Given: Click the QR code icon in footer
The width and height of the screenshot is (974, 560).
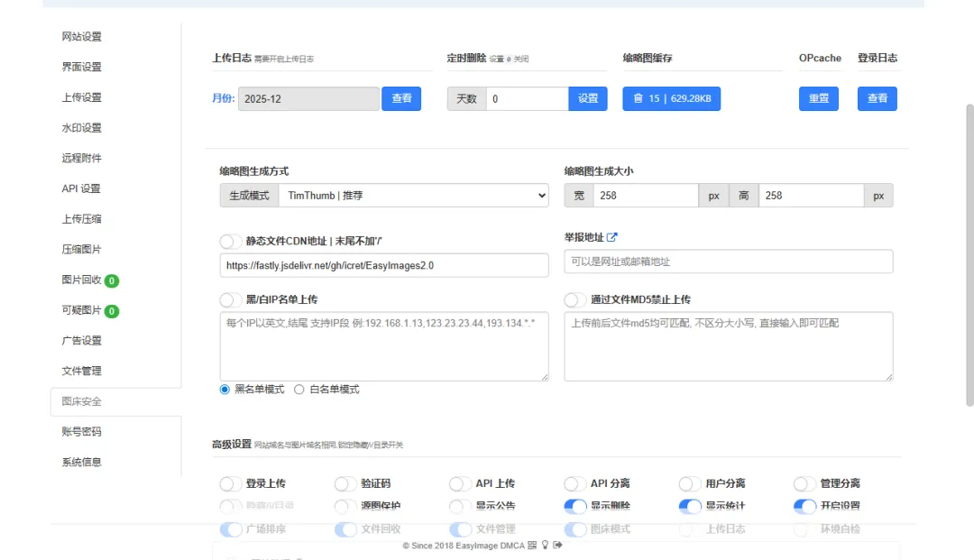Looking at the screenshot, I should click(532, 546).
